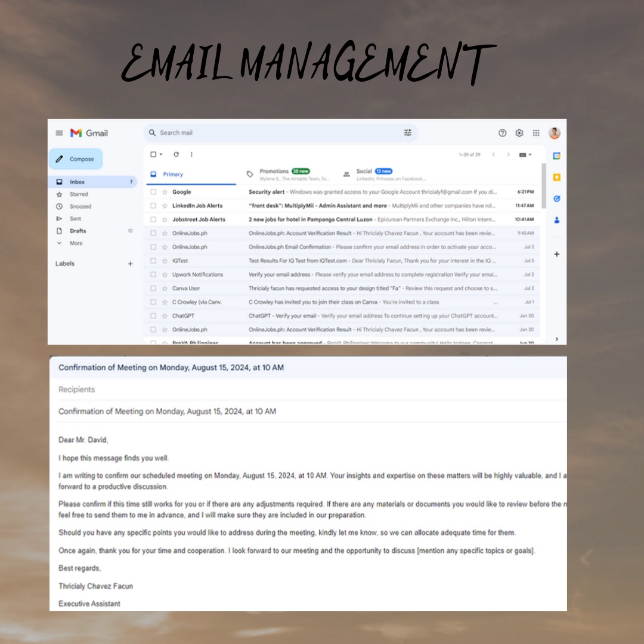Viewport: 644px width, 644px height.
Task: Open Google Keep side panel icon
Action: point(556,178)
